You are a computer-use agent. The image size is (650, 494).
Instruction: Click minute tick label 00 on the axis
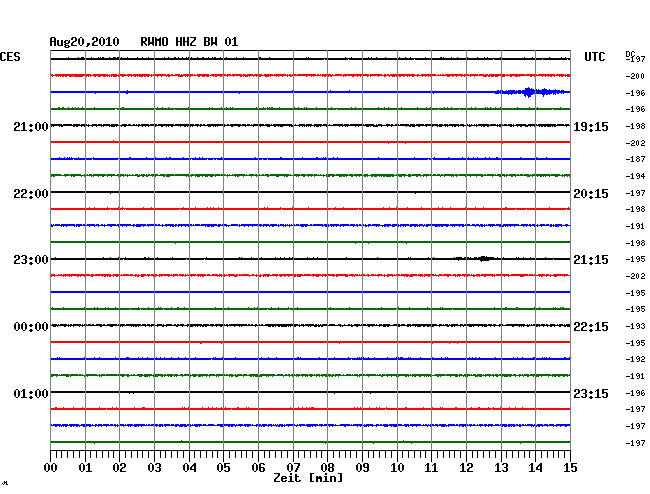coord(51,467)
